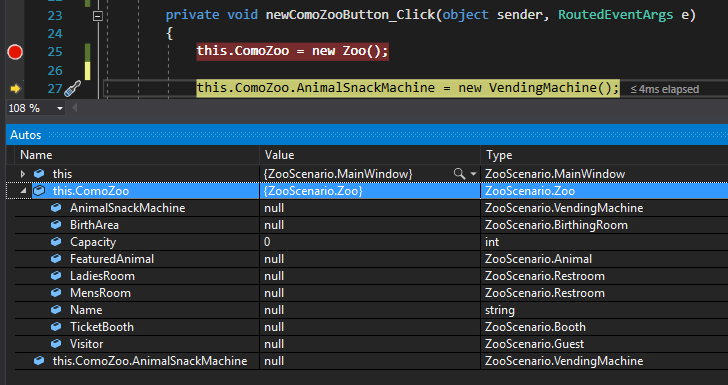Open the 108 % zoom dropdown
Viewport: 728px width, 385px height.
(59, 109)
